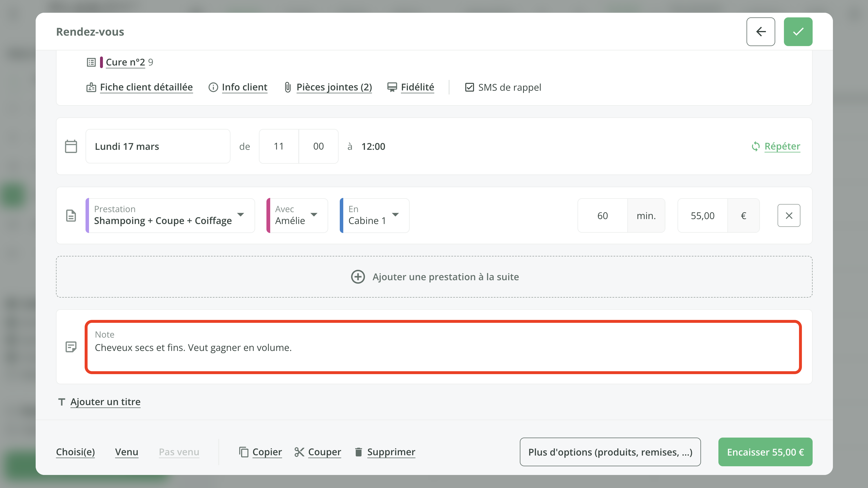868x488 pixels.
Task: Click the calendar icon next to the date
Action: pyautogui.click(x=71, y=146)
